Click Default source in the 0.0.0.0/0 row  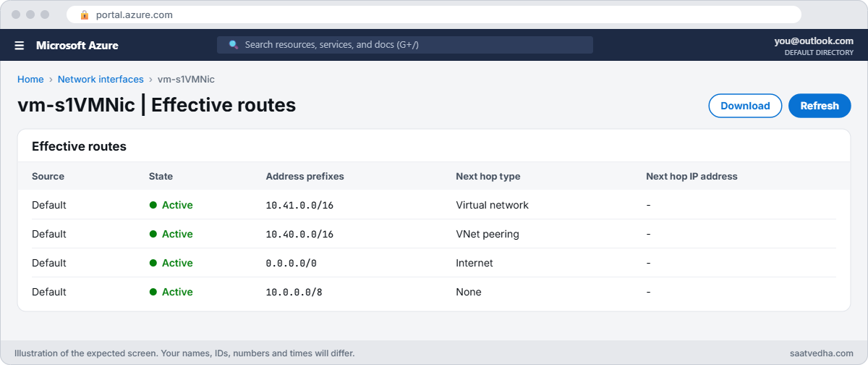(x=49, y=263)
